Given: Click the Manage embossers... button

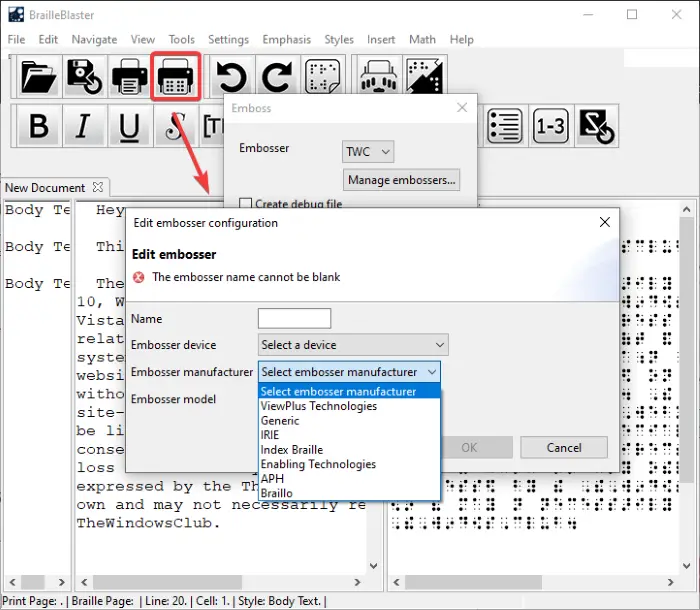Looking at the screenshot, I should [x=401, y=180].
